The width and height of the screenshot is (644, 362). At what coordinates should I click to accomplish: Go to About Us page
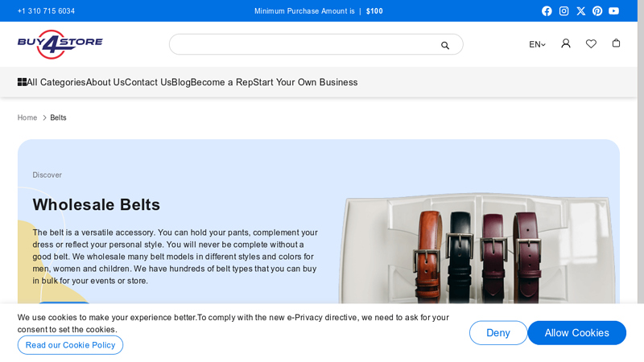105,82
